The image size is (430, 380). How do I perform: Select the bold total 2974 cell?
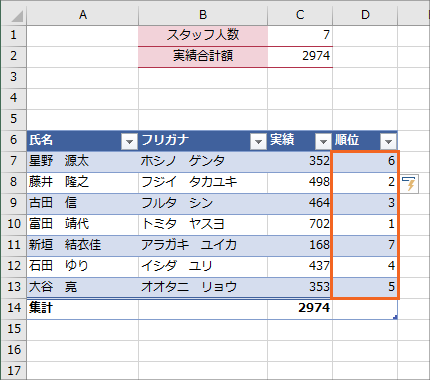(x=300, y=308)
